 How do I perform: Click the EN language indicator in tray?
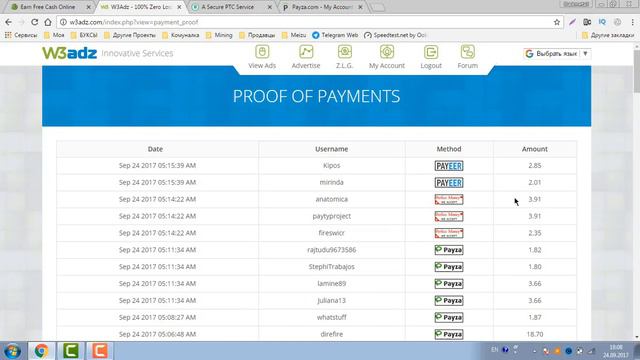[495, 350]
